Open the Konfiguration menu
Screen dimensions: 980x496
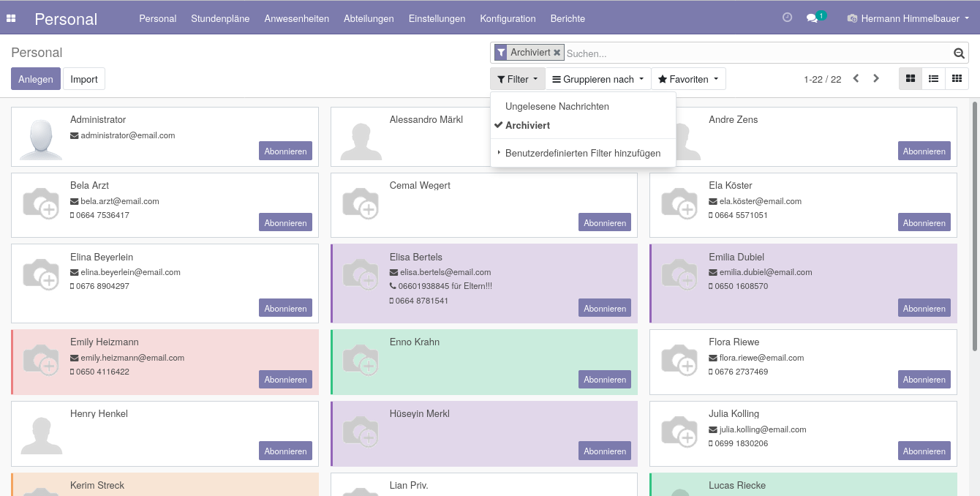(508, 18)
